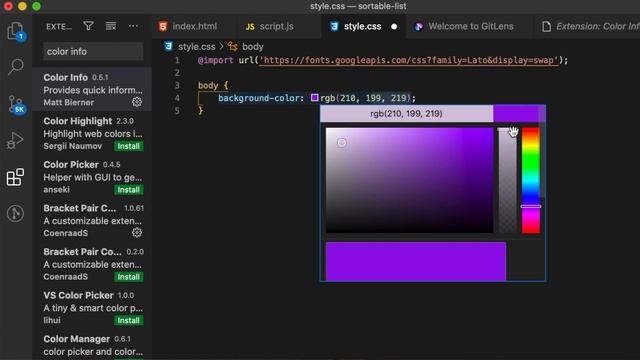Image resolution: width=640 pixels, height=360 pixels.
Task: Open the Run and Debug view
Action: [x=15, y=140]
